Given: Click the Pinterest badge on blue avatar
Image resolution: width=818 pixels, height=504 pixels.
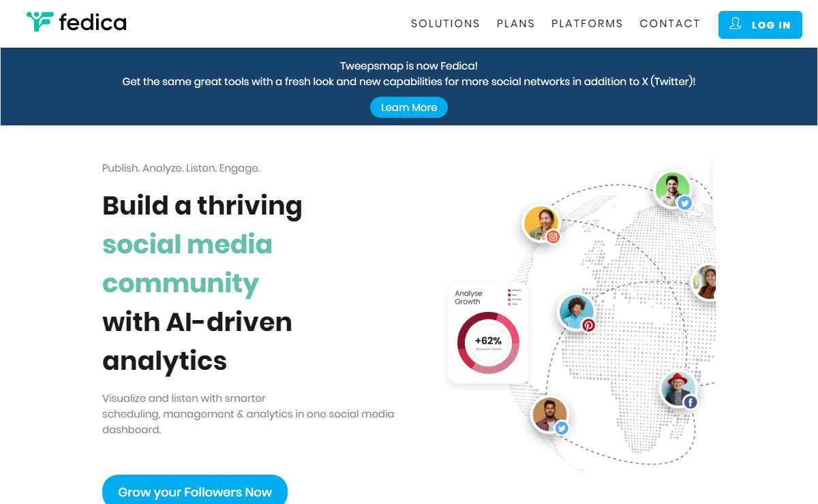Looking at the screenshot, I should [588, 325].
